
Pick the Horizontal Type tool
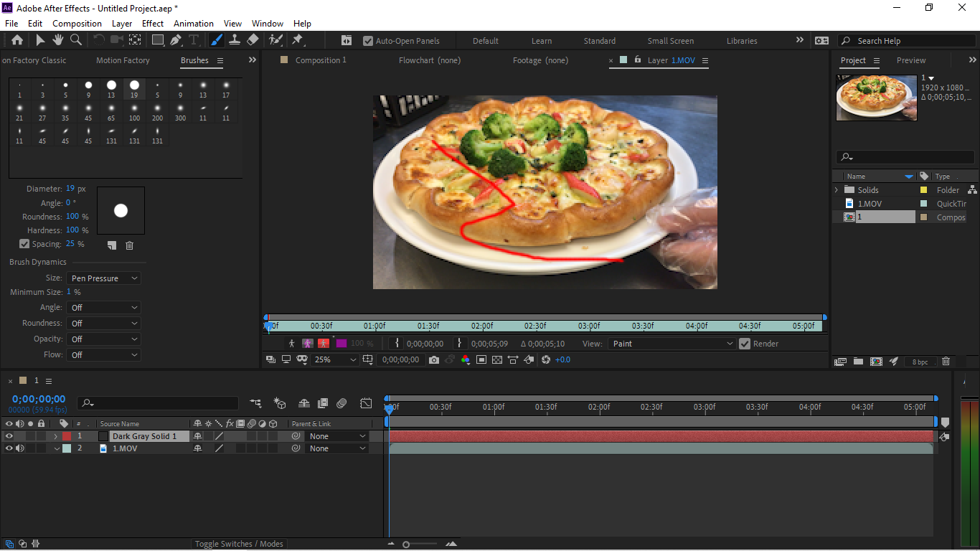pos(195,40)
